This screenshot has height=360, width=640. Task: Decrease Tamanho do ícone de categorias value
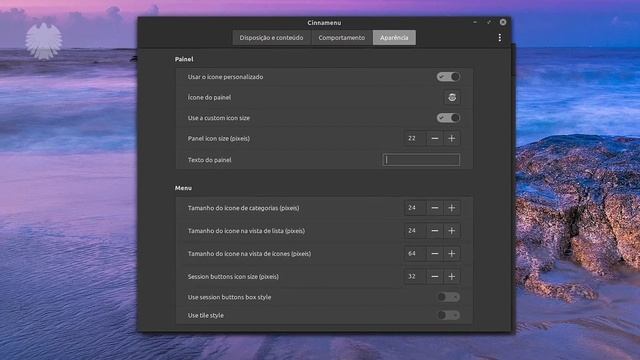[x=435, y=208]
